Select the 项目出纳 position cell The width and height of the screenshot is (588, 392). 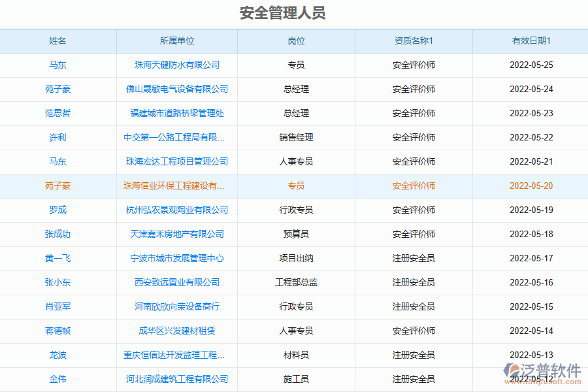(296, 259)
